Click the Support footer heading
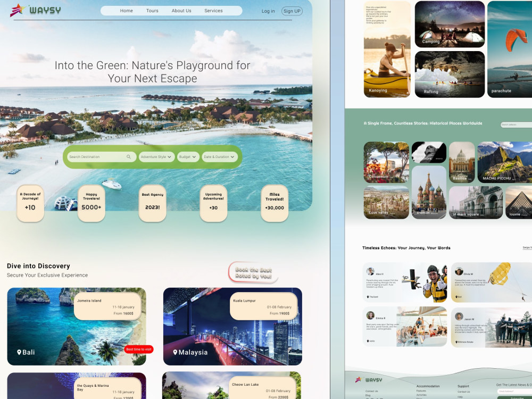The width and height of the screenshot is (532, 399). click(x=463, y=386)
